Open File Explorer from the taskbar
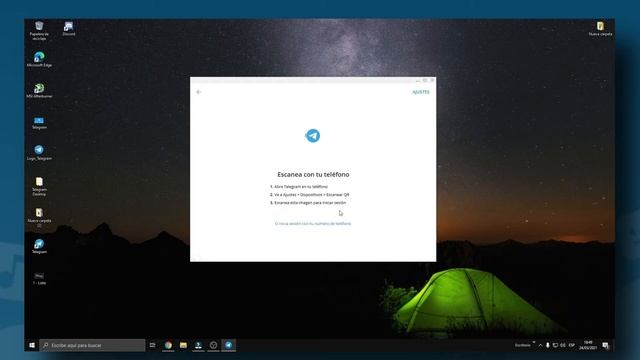 (x=183, y=345)
